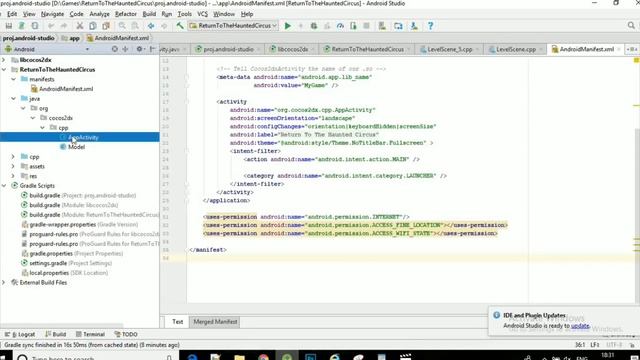Open the Navigate menu
Image resolution: width=640 pixels, height=360 pixels.
click(x=52, y=14)
